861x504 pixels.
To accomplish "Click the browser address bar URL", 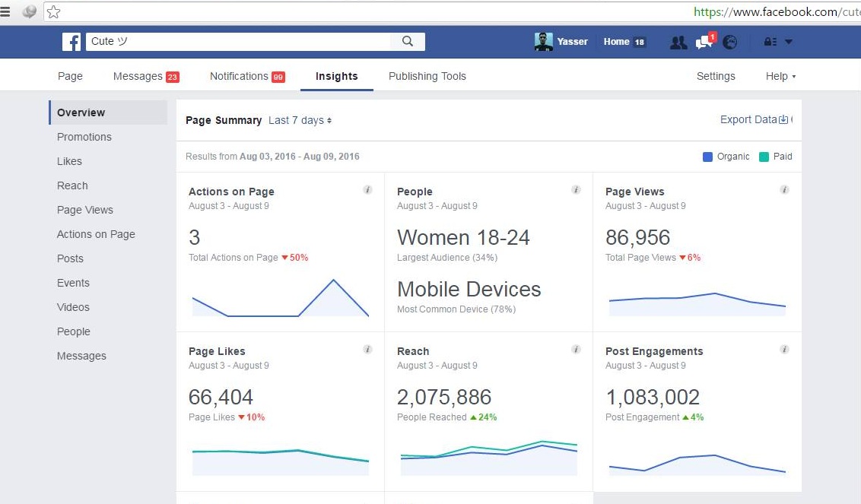I will (x=777, y=11).
